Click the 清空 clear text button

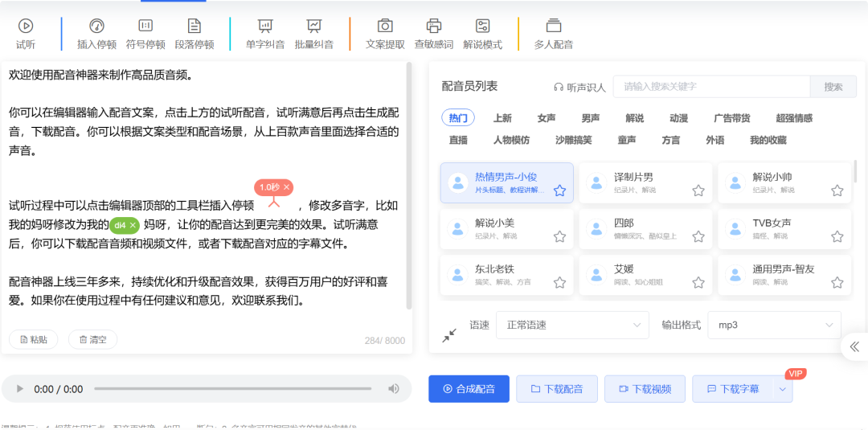[92, 340]
